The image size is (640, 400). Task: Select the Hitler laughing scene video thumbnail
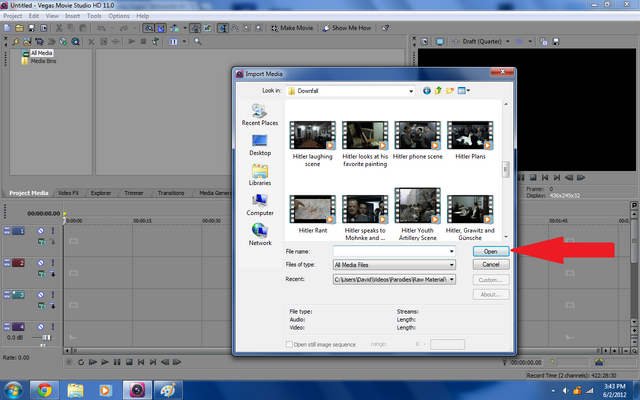(313, 135)
